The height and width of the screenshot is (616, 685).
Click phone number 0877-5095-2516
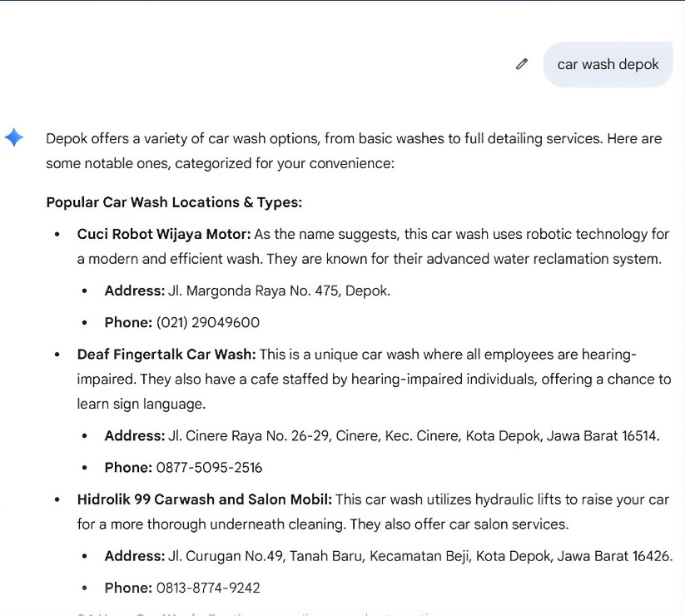209,468
